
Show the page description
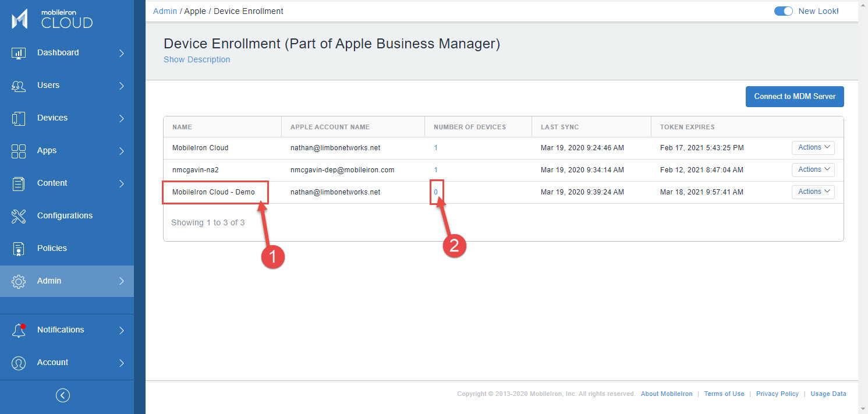pos(197,59)
